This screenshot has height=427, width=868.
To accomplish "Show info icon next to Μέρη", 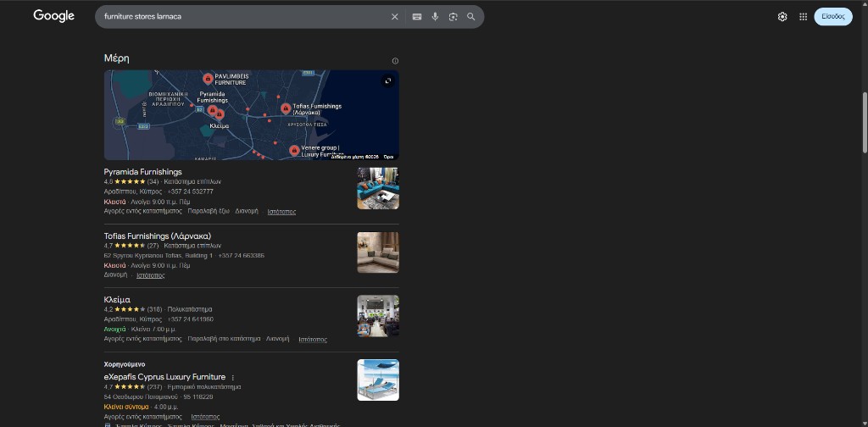I will pos(395,61).
